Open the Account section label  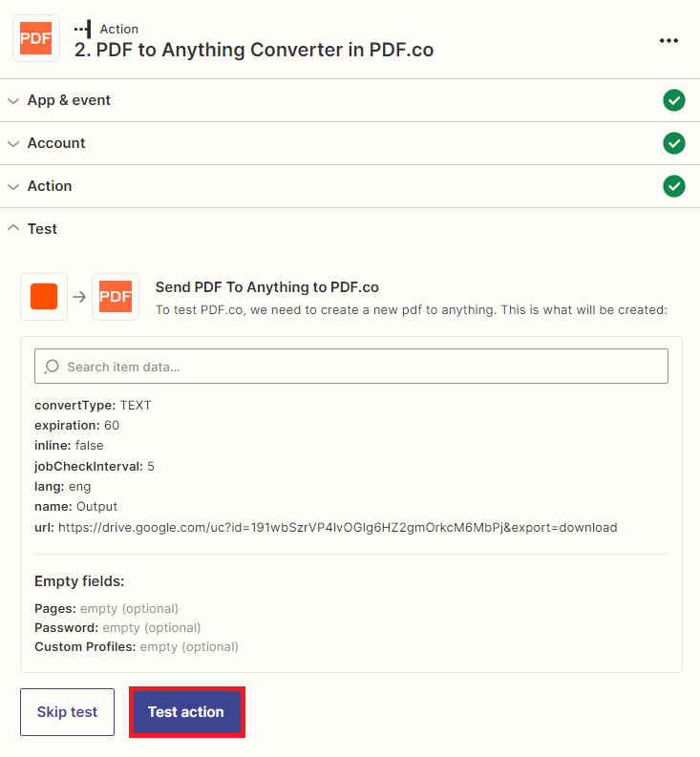(x=56, y=143)
